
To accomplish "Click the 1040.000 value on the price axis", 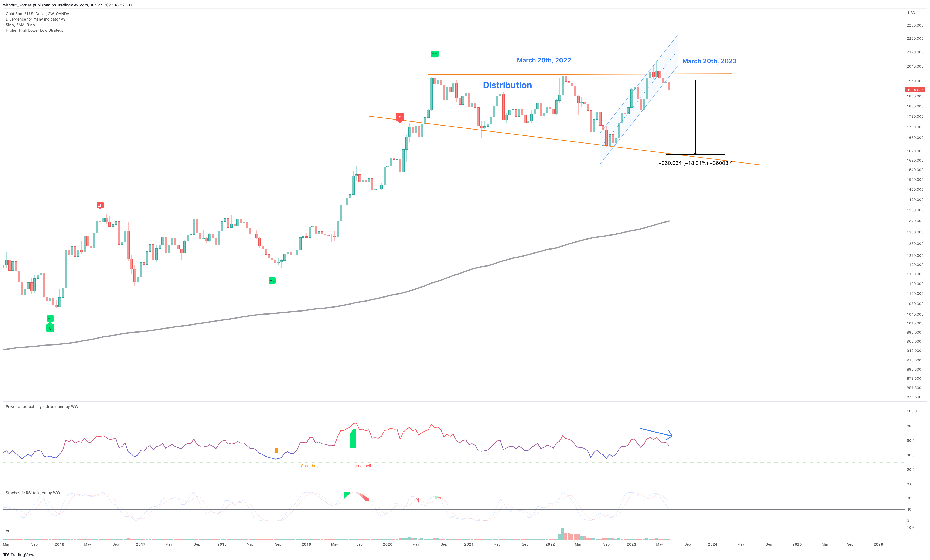I will pos(915,314).
